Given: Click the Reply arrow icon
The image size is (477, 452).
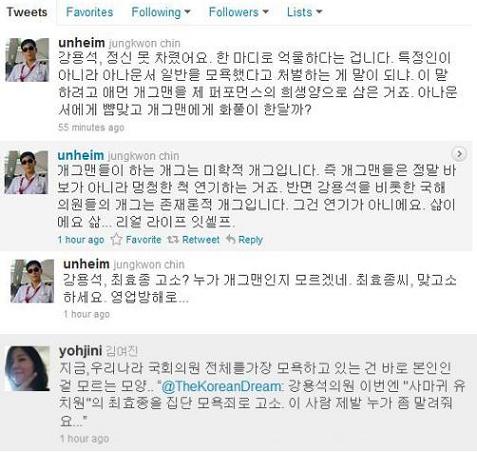Looking at the screenshot, I should click(x=231, y=239).
